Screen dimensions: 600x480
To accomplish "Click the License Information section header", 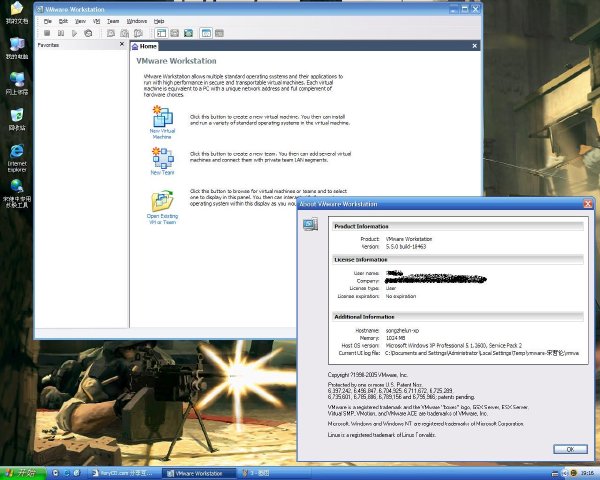I will pyautogui.click(x=458, y=260).
